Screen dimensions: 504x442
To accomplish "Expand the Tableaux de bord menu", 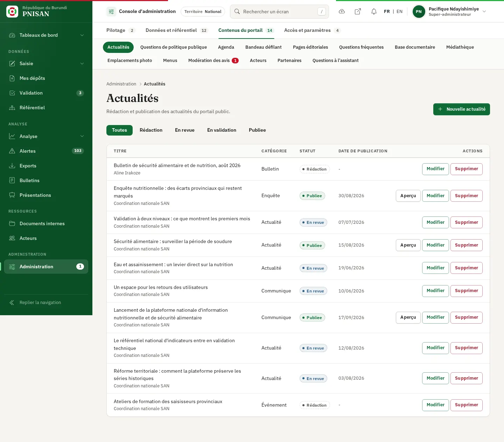I will point(46,35).
